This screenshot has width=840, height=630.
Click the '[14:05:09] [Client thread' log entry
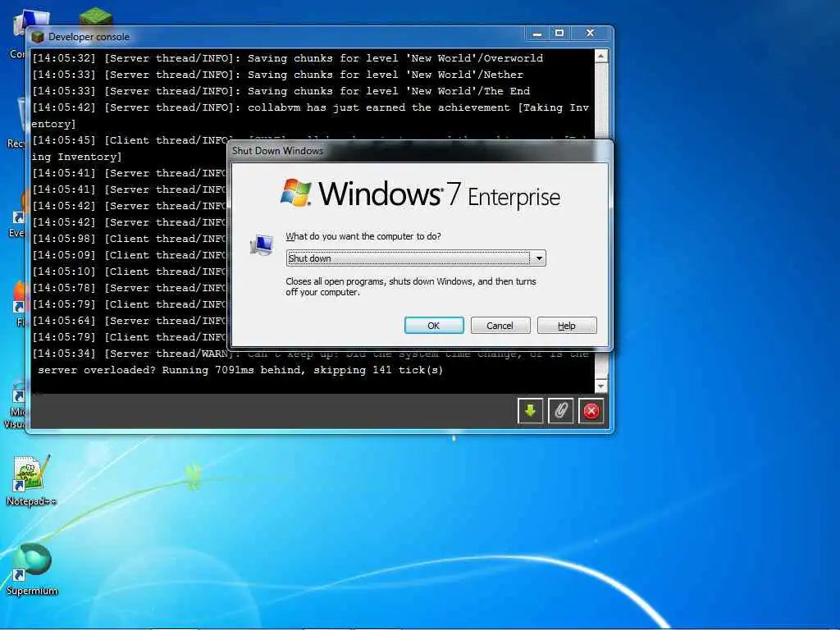130,255
